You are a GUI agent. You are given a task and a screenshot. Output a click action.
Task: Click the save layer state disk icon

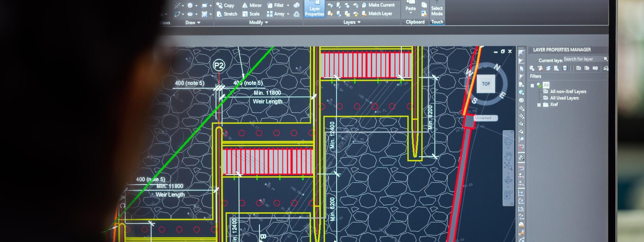tap(565, 68)
